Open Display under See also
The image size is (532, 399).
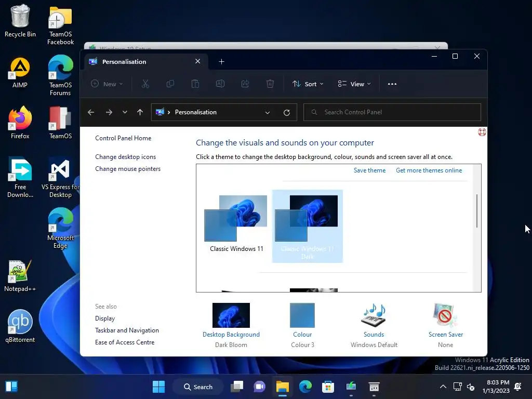[105, 318]
